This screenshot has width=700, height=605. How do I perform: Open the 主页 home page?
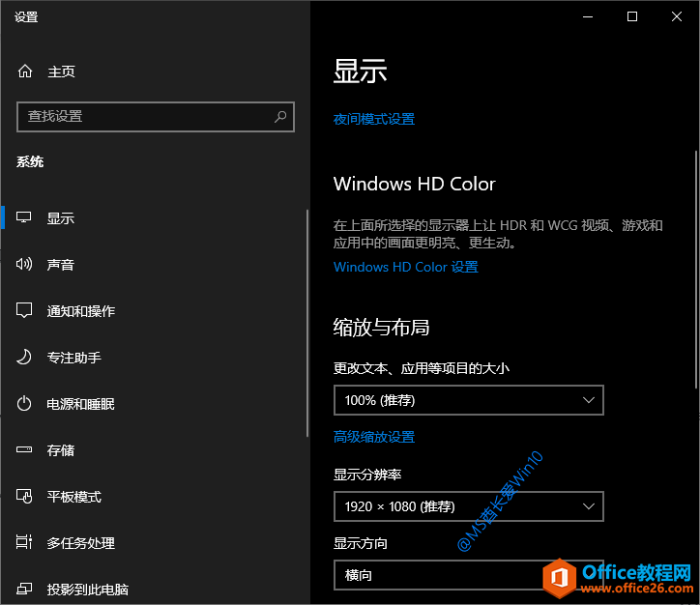pos(61,72)
